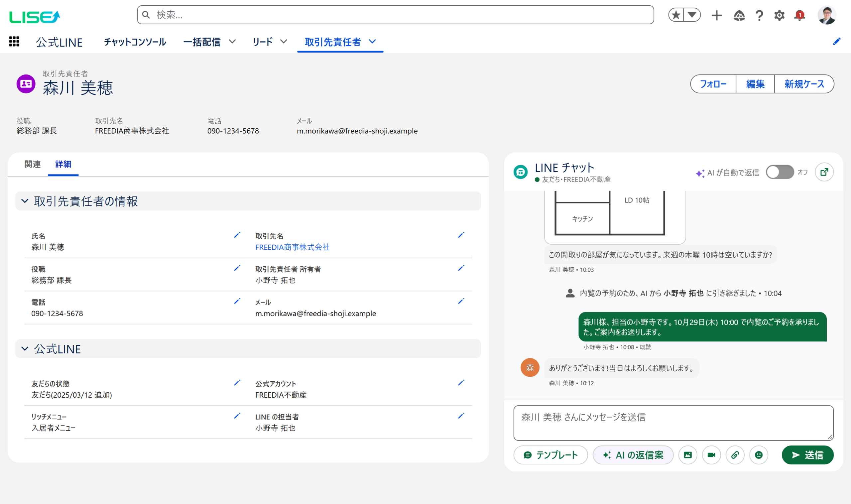Screen dimensions: 851x504
Task: Click the edit navigation pencil icon
Action: coord(837,42)
